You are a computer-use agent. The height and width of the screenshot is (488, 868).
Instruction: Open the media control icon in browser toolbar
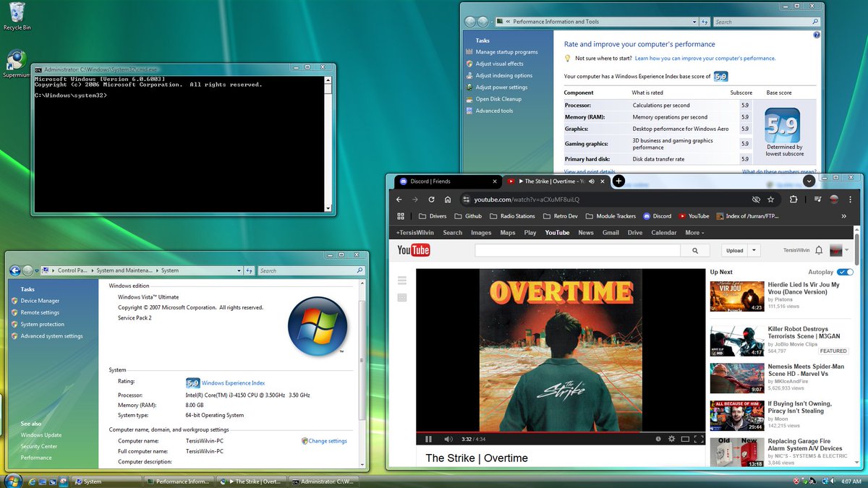(817, 199)
